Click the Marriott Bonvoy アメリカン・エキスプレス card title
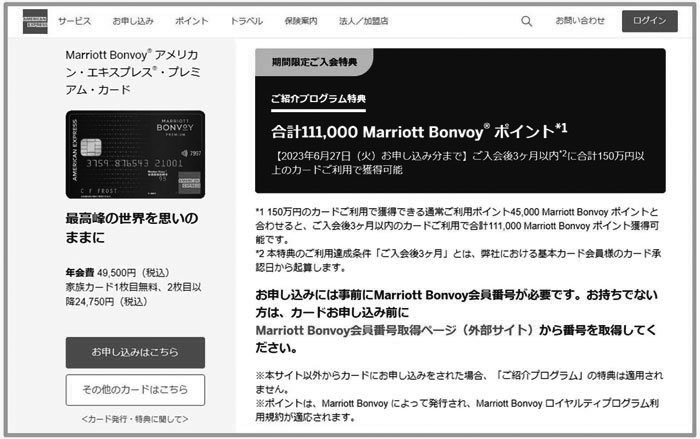 tap(133, 72)
